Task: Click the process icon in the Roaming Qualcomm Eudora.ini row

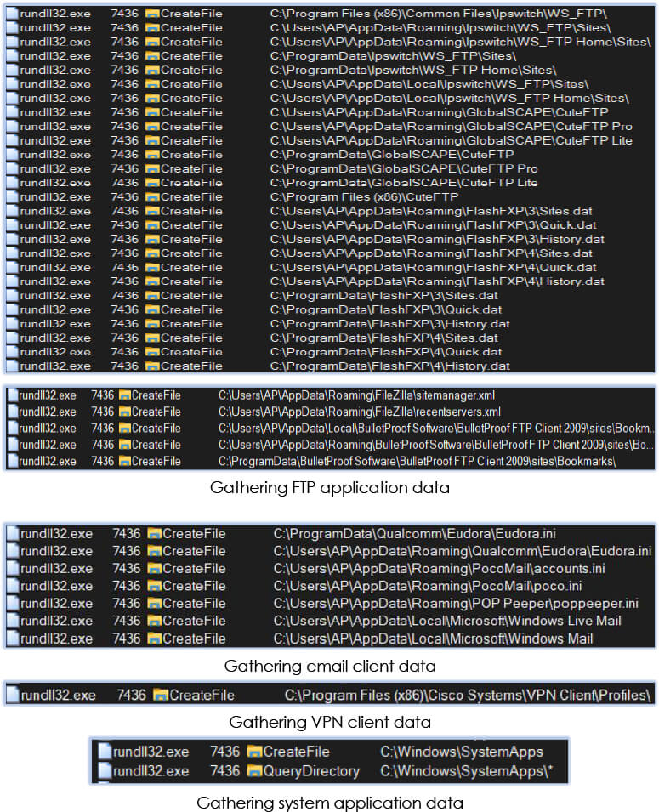Action: (x=13, y=551)
